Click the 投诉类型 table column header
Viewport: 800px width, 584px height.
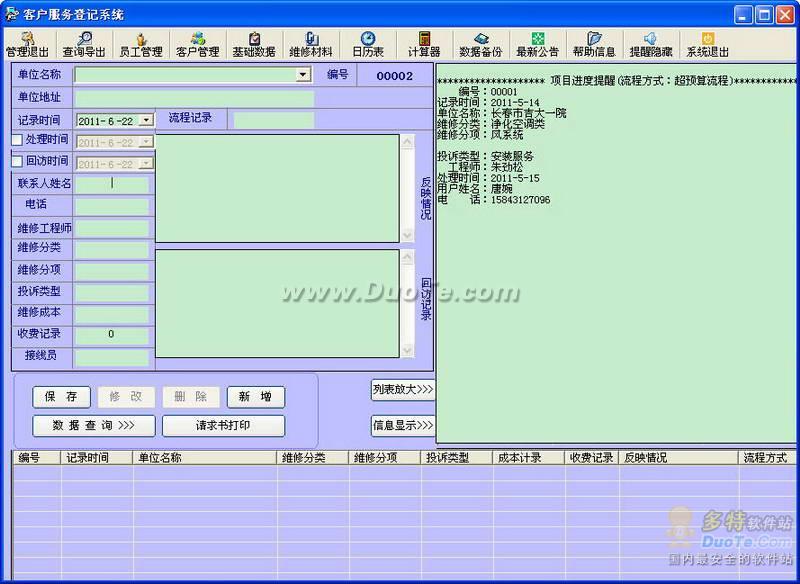[457, 458]
